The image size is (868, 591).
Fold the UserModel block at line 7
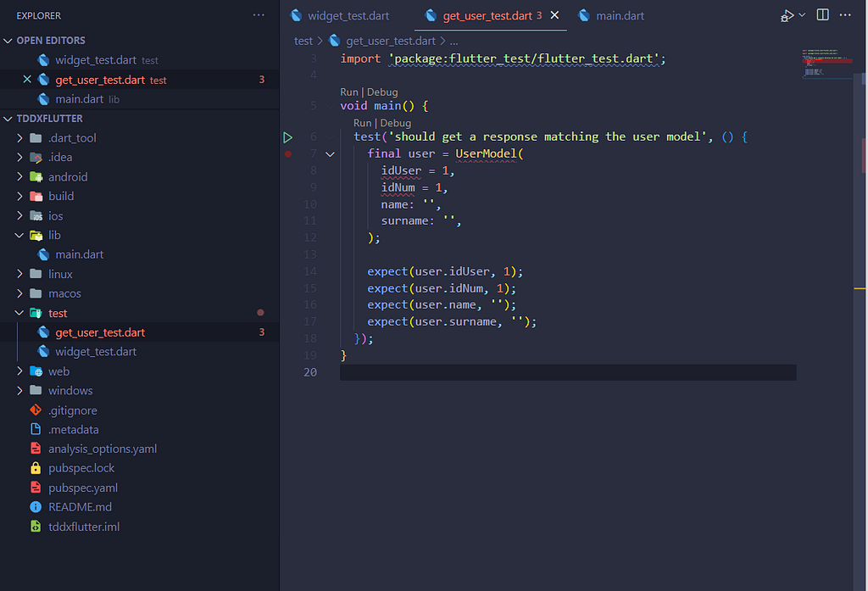pos(331,154)
